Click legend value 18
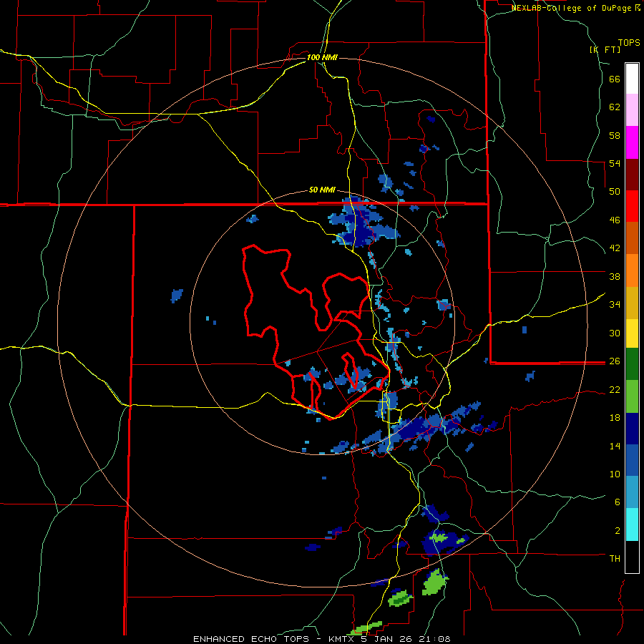The height and width of the screenshot is (644, 644). (615, 418)
